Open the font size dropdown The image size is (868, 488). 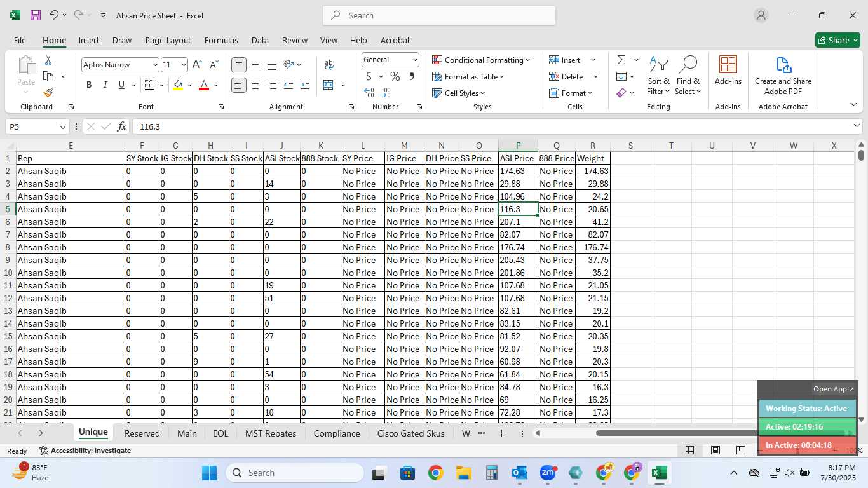[x=184, y=65]
